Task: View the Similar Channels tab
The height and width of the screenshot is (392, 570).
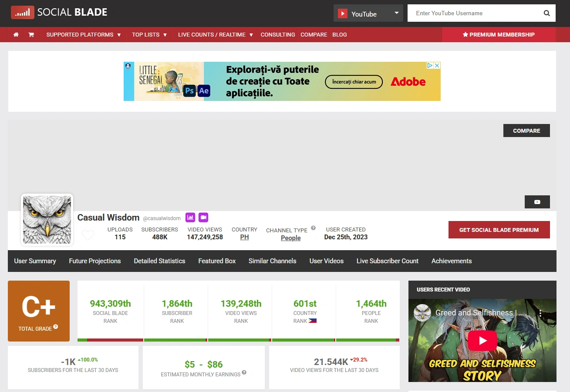Action: (x=273, y=261)
